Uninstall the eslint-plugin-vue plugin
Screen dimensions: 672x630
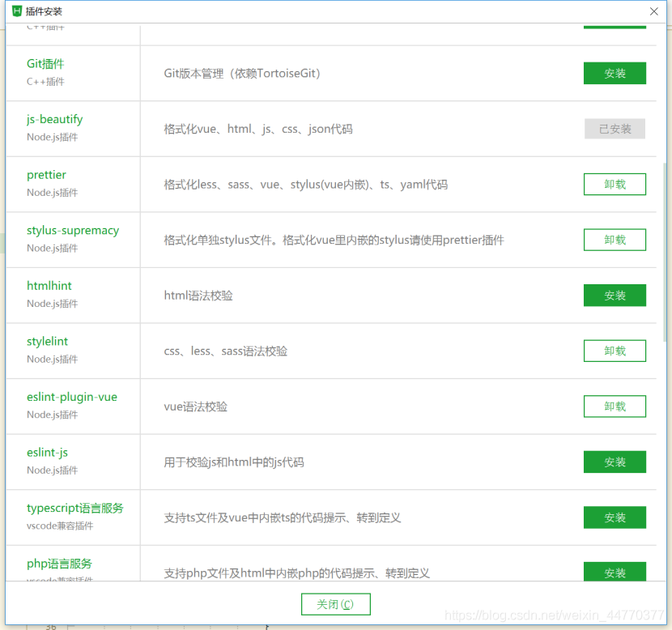614,406
